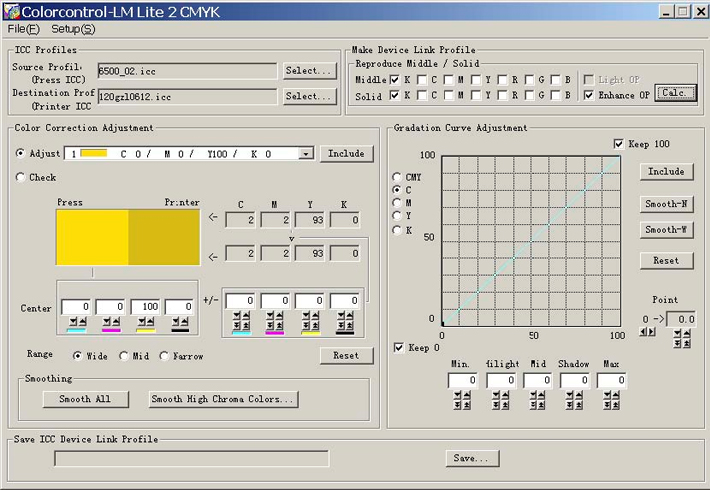The image size is (710, 490).
Task: Click Include in Gradation Curve Adjustment
Action: 667,172
